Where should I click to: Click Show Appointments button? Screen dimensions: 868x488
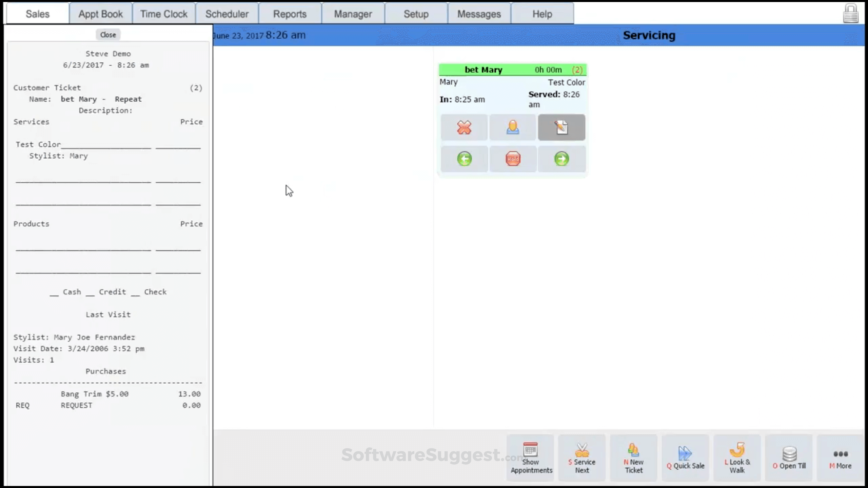(531, 457)
